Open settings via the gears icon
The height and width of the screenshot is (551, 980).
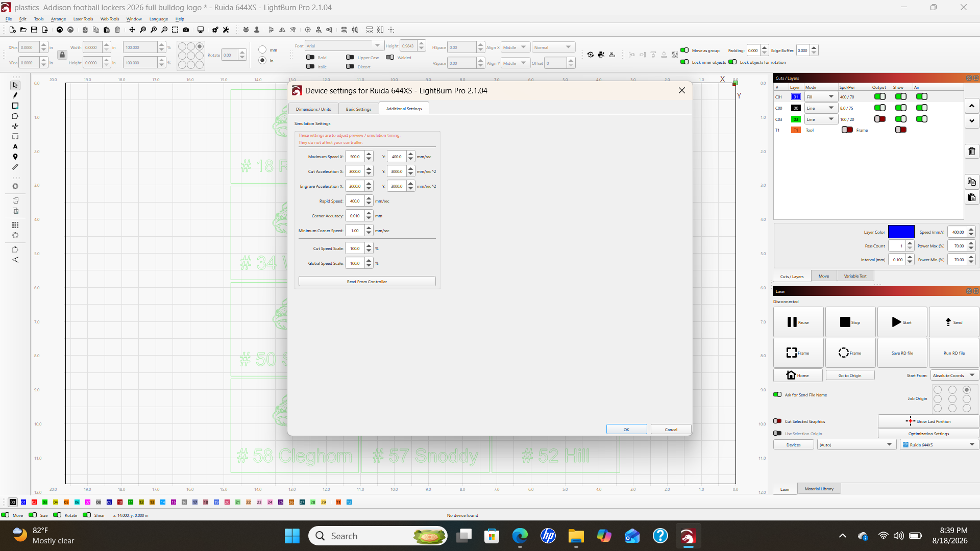215,30
